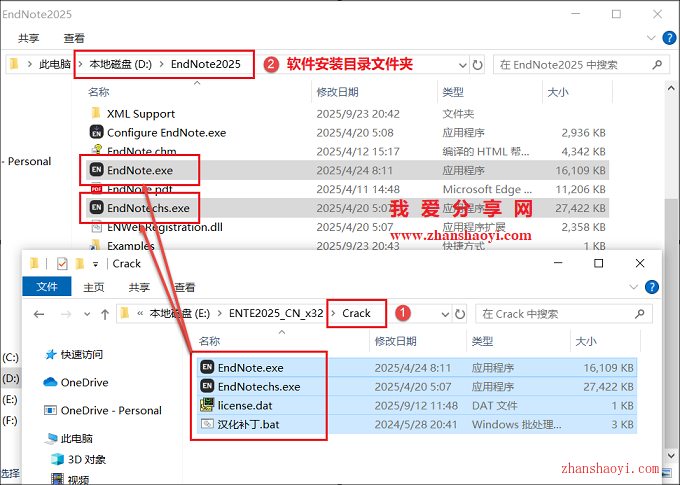This screenshot has height=485, width=680.
Task: Sort by 大小 column in EndNote2025 window
Action: (558, 92)
